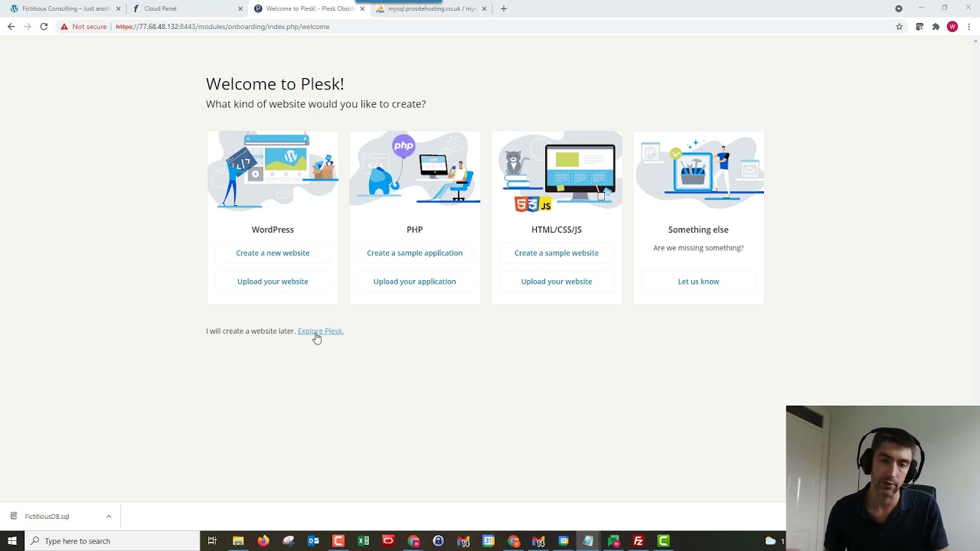Open Google Calendar 31 taskbar icon
980x551 pixels.
click(x=488, y=541)
